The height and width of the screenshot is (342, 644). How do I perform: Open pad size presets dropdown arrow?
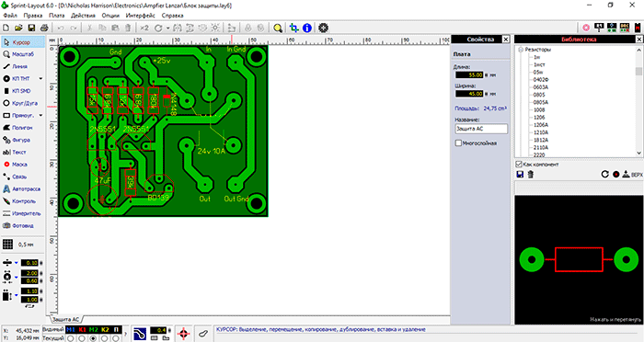tap(17, 277)
